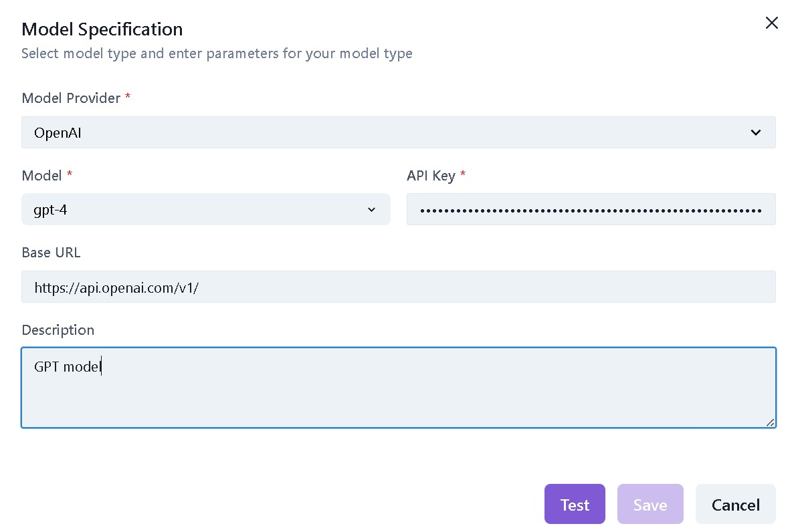This screenshot has height=532, width=796.
Task: Click the Save button
Action: pyautogui.click(x=650, y=504)
